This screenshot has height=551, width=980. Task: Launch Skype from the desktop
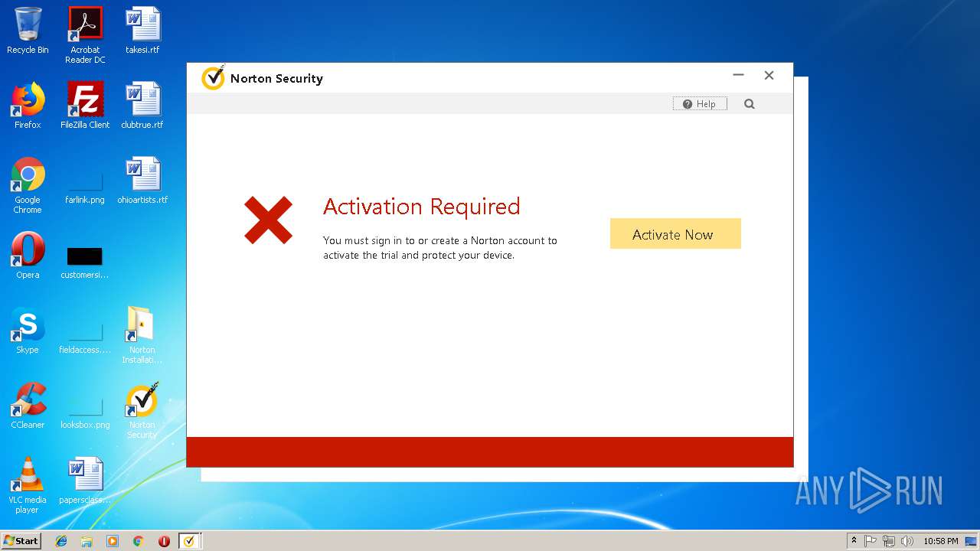(28, 331)
